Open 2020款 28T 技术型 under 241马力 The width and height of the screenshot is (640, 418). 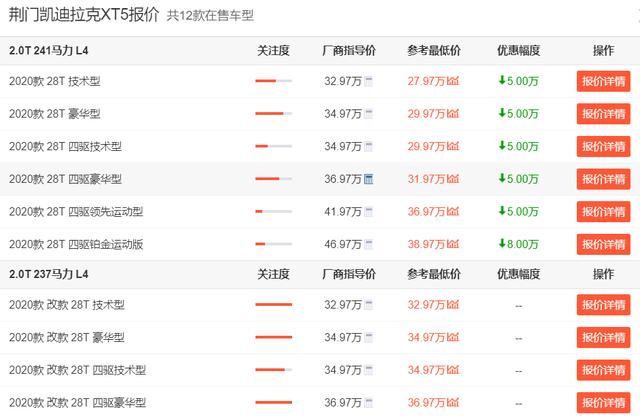pyautogui.click(x=55, y=81)
